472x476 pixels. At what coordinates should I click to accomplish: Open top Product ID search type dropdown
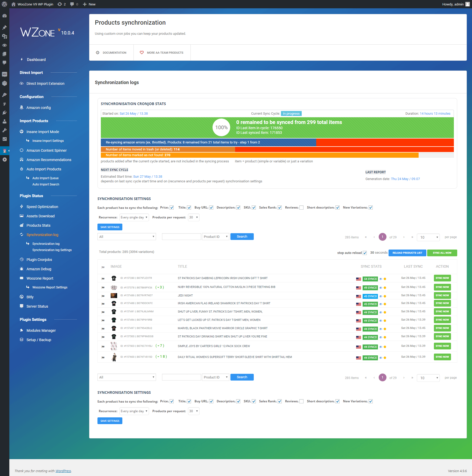tap(216, 237)
